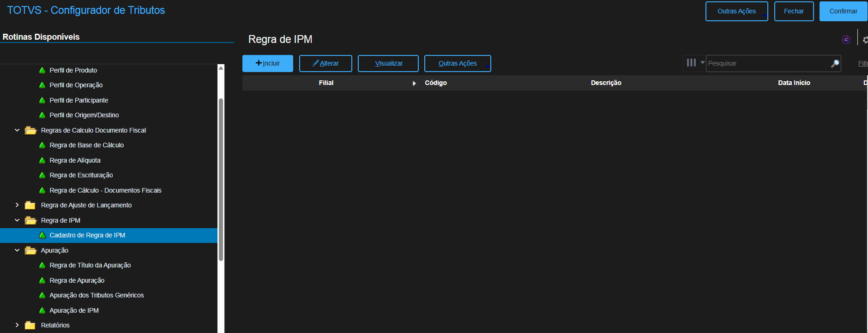Screen dimensions: 868x333
Task: Open Apuração dos Tributos Genéricos via its icon
Action: (x=42, y=295)
